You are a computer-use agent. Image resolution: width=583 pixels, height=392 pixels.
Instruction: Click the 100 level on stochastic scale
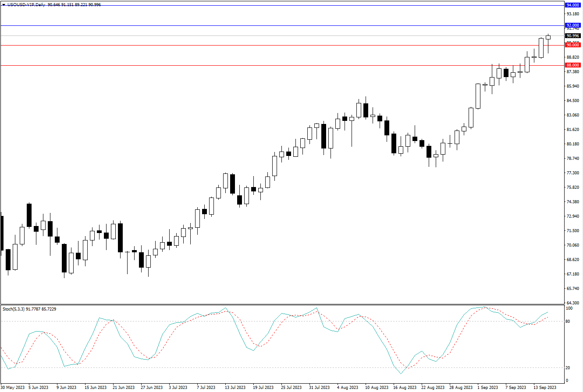[569, 309]
